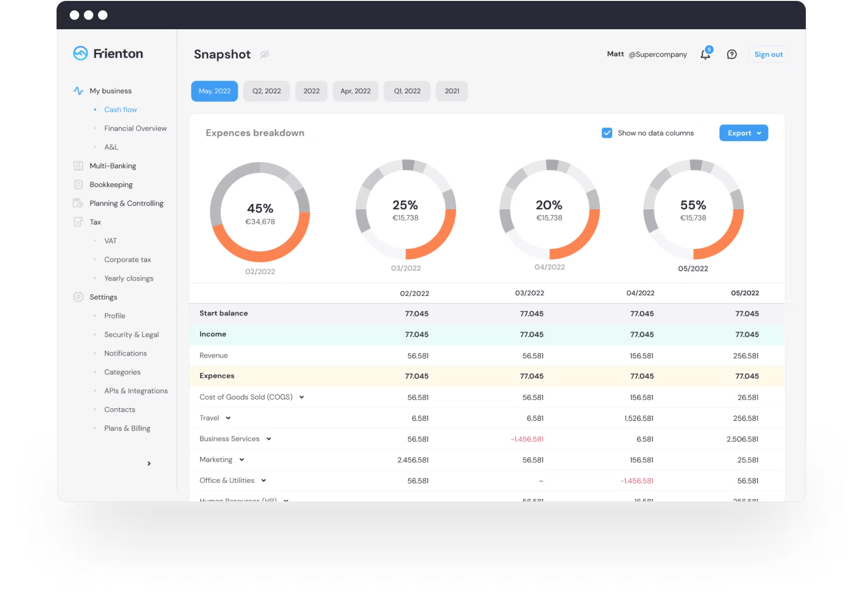
Task: Open the Export dropdown
Action: (x=744, y=133)
